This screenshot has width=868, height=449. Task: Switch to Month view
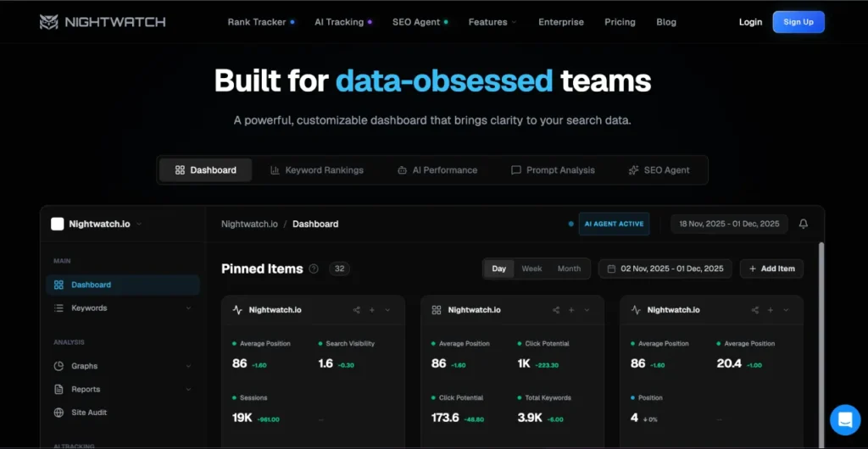pyautogui.click(x=569, y=269)
